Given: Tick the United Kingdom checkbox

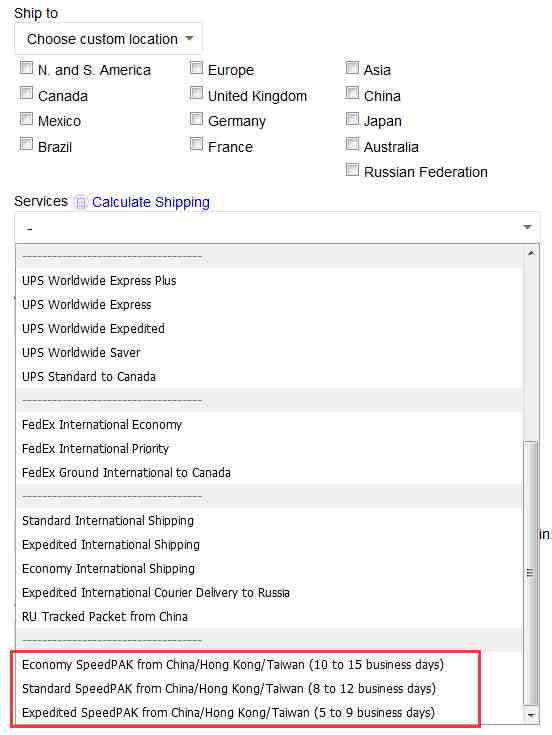Looking at the screenshot, I should click(x=196, y=93).
